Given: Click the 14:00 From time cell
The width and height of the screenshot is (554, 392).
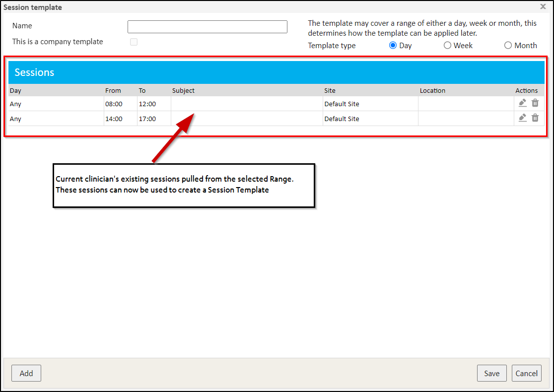Looking at the screenshot, I should (114, 119).
